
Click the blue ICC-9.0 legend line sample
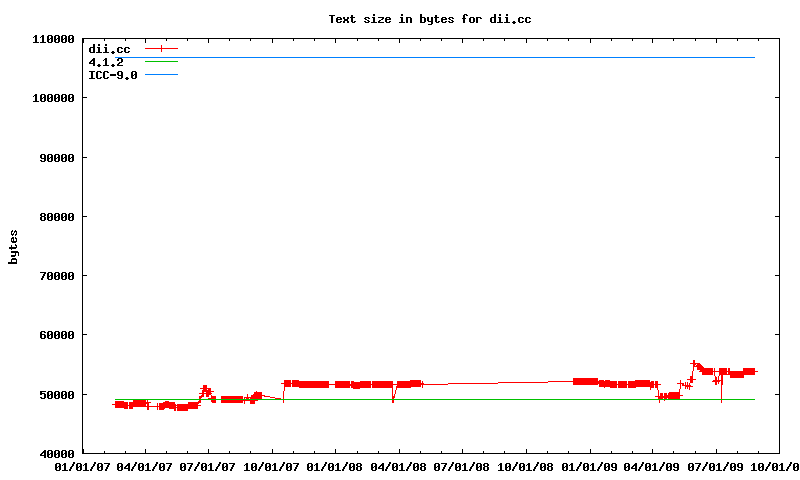tap(161, 75)
